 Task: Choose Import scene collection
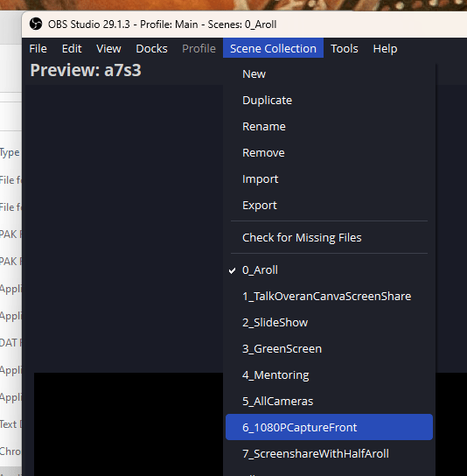pyautogui.click(x=329, y=179)
